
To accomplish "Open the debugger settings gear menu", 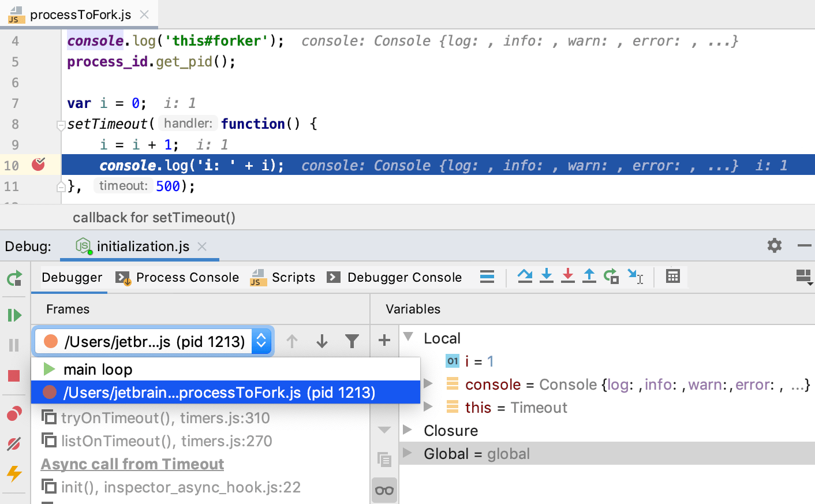I will (774, 245).
